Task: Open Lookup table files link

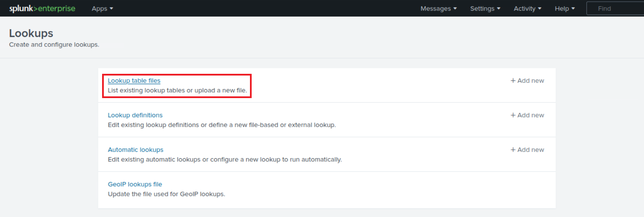Action: pyautogui.click(x=134, y=81)
